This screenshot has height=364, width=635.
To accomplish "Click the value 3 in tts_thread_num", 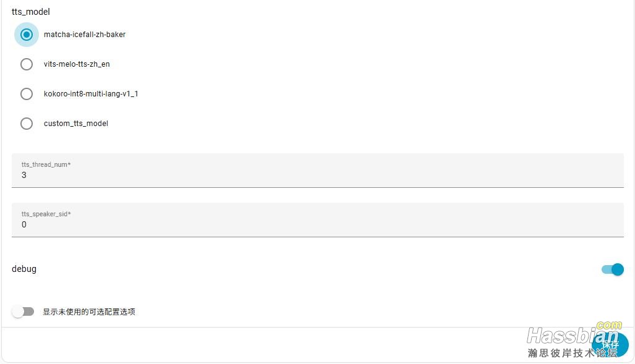I will (24, 176).
